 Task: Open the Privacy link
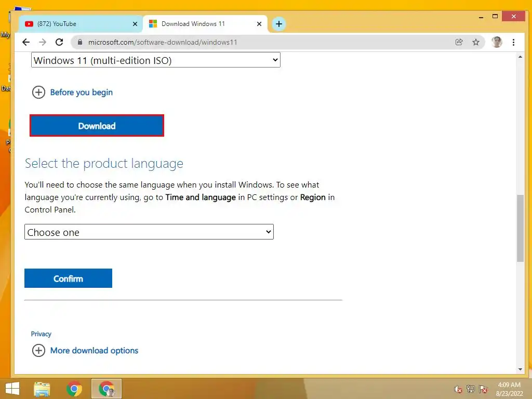tap(41, 334)
